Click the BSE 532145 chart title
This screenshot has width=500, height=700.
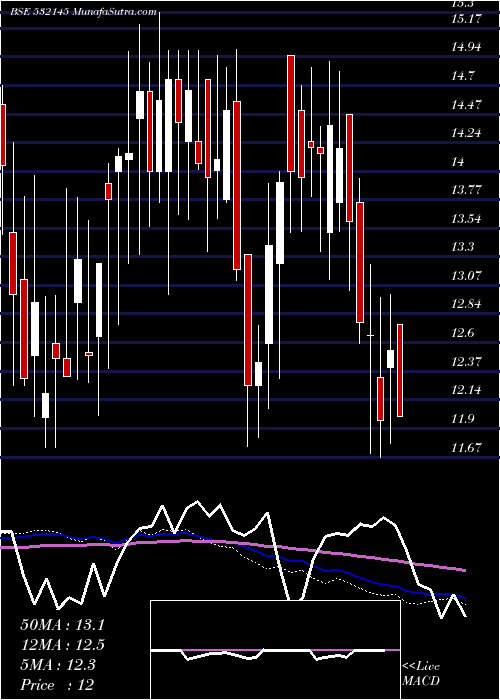[84, 12]
